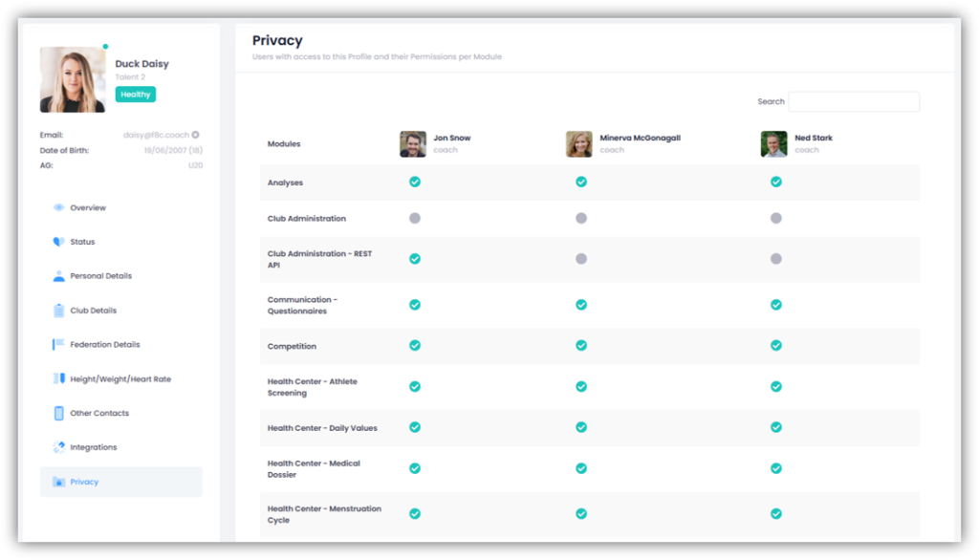The image size is (979, 560).
Task: Click the Overview eye icon
Action: pyautogui.click(x=59, y=207)
